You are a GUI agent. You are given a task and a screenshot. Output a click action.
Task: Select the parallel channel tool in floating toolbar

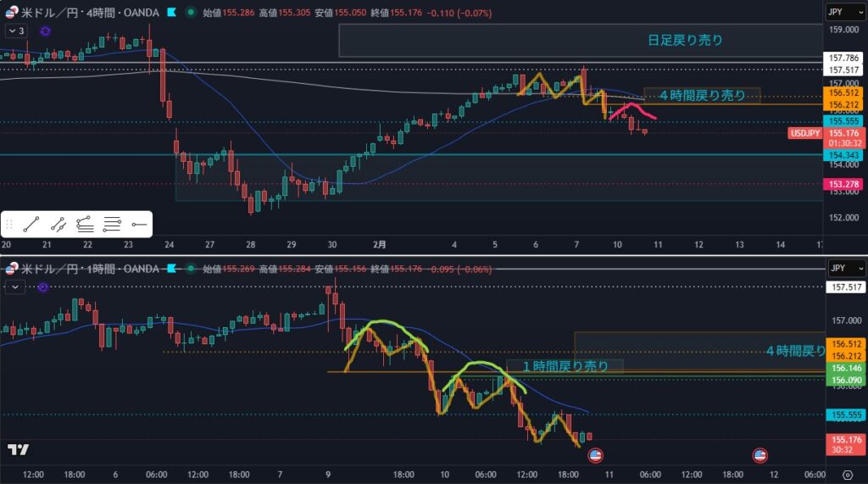coord(58,225)
